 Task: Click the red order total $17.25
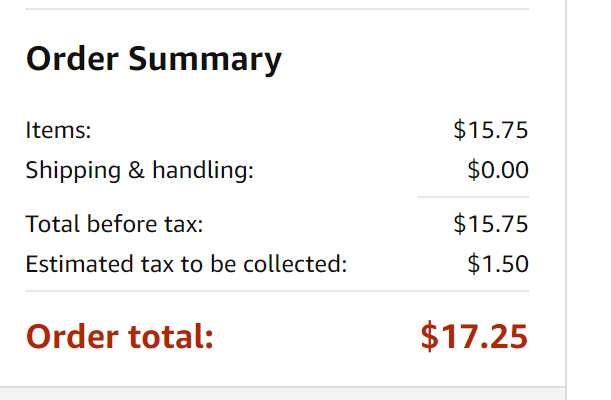coord(474,336)
